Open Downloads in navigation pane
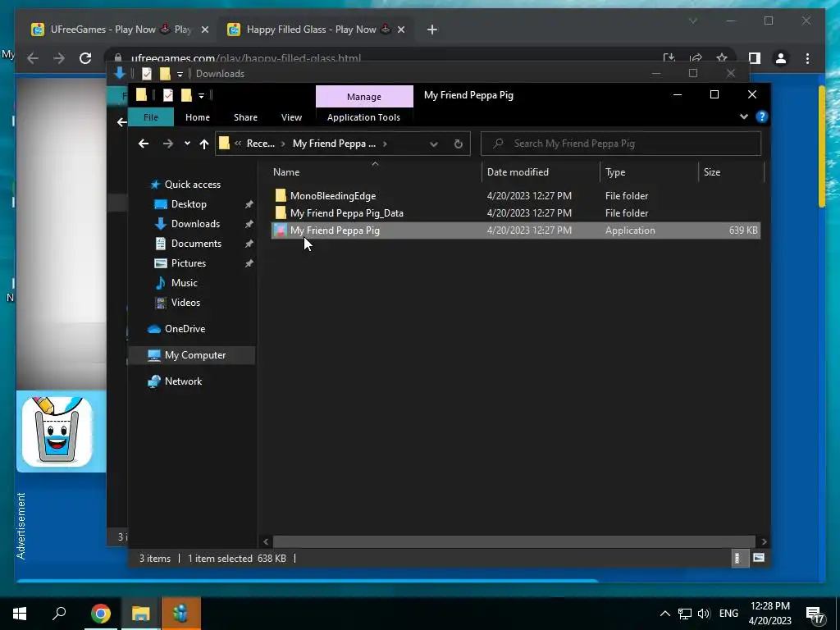840x630 pixels. tap(195, 224)
